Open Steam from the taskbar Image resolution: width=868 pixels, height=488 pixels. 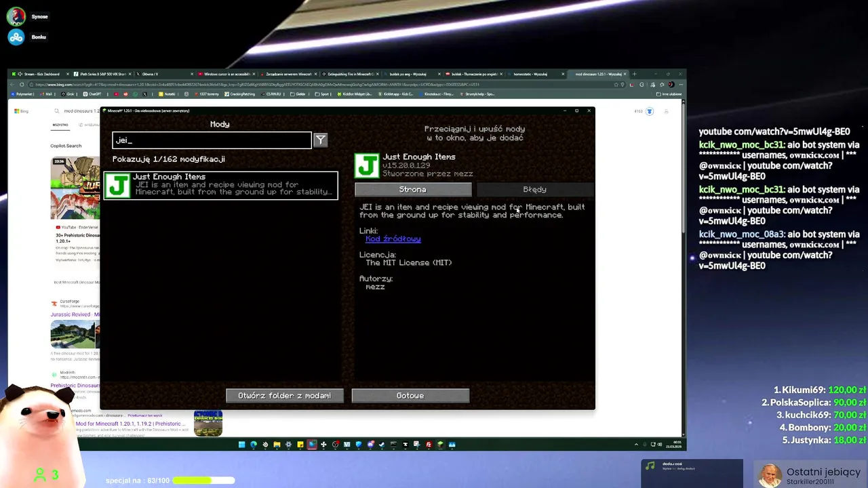(382, 445)
